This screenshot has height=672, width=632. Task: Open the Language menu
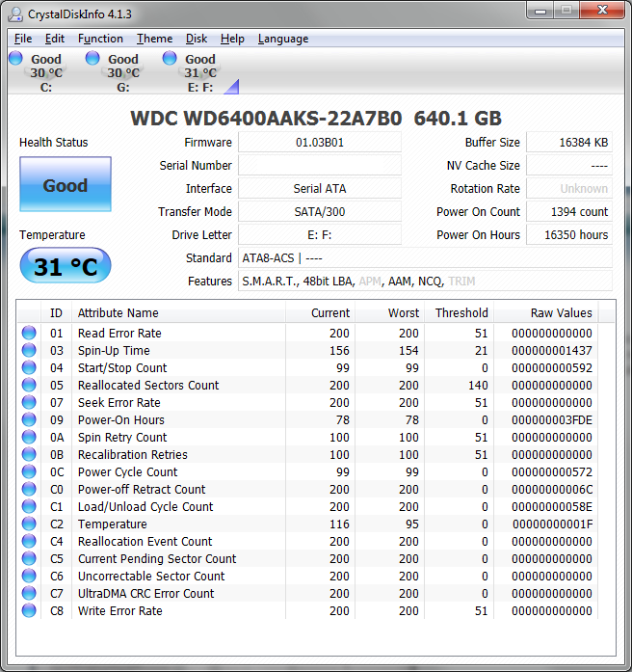(283, 39)
